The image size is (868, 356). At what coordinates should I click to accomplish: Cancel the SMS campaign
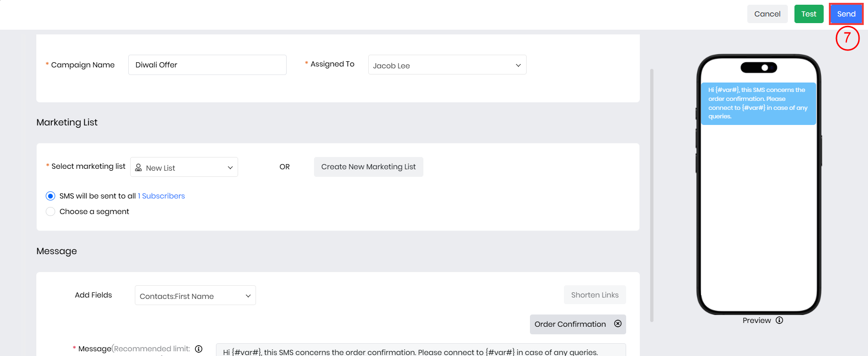tap(767, 14)
